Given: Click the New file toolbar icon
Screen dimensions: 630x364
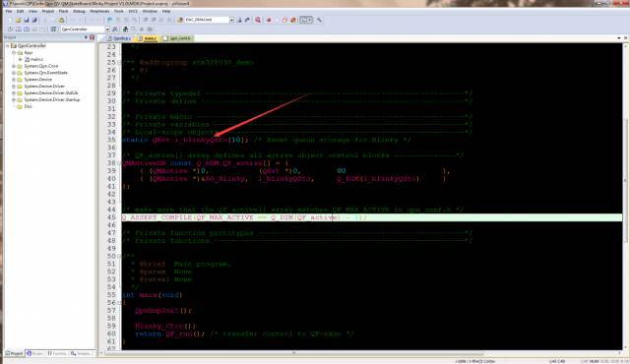Looking at the screenshot, I should pos(10,20).
